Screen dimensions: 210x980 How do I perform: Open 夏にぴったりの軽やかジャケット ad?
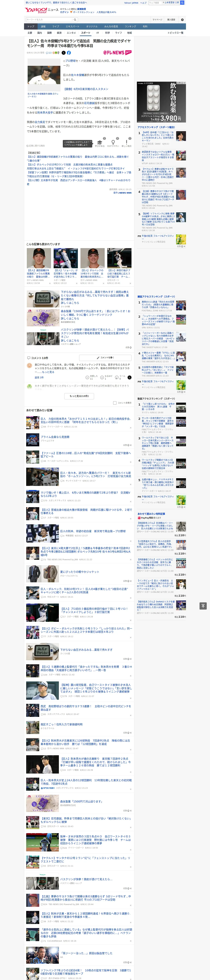[79, 572]
